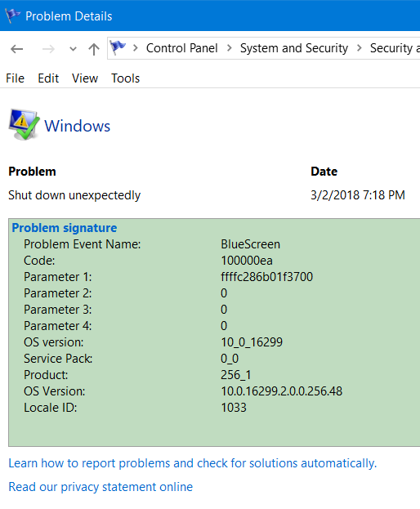Select Product value 256_1
This screenshot has height=509, width=420.
coord(235,375)
